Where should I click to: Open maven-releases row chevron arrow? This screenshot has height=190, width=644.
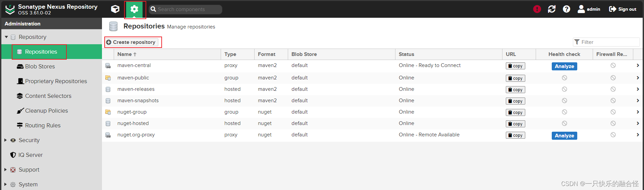[x=638, y=89]
